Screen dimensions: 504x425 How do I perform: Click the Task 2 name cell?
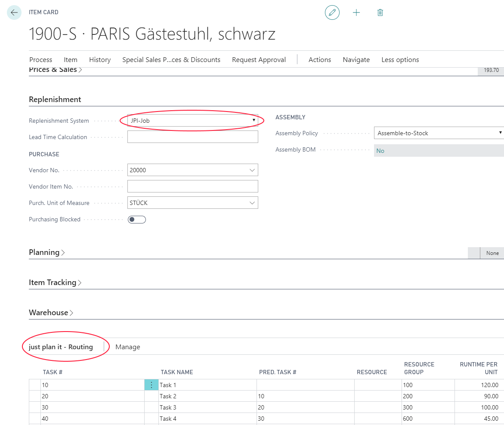[207, 396]
